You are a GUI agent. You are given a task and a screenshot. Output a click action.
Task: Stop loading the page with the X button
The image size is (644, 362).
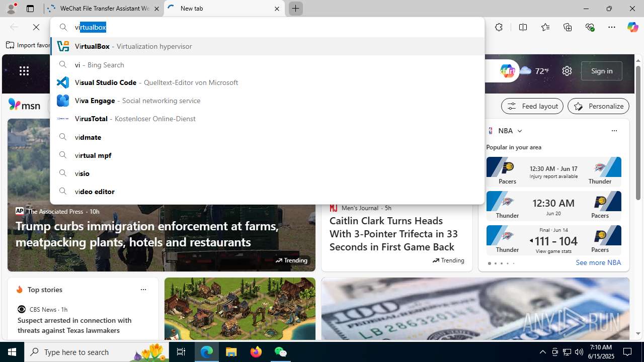[36, 27]
